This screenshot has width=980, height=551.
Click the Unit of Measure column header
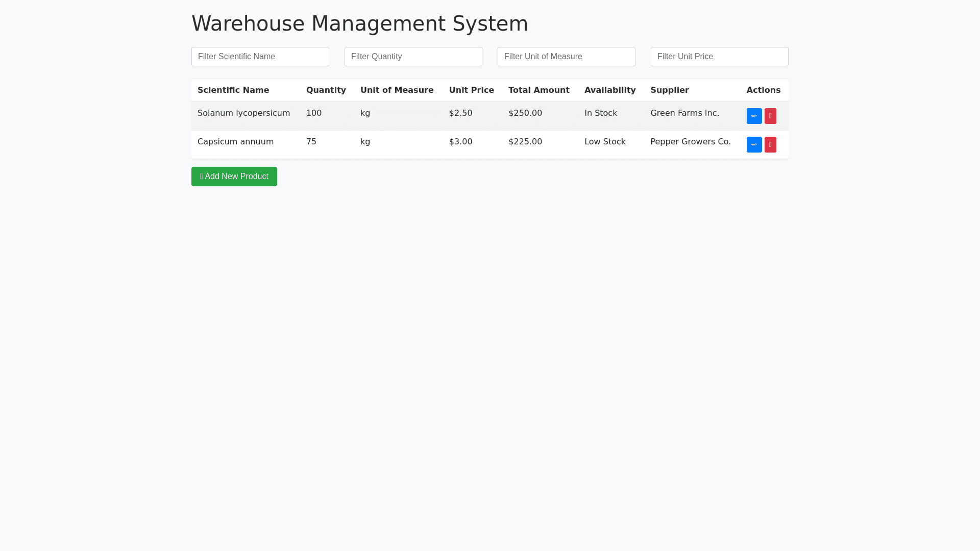pos(397,90)
